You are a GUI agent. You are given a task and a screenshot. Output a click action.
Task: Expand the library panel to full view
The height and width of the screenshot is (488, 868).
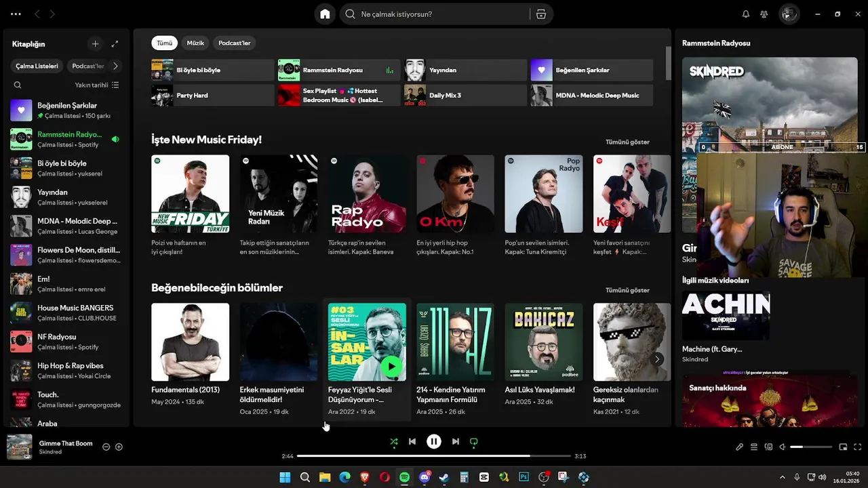pyautogui.click(x=115, y=44)
